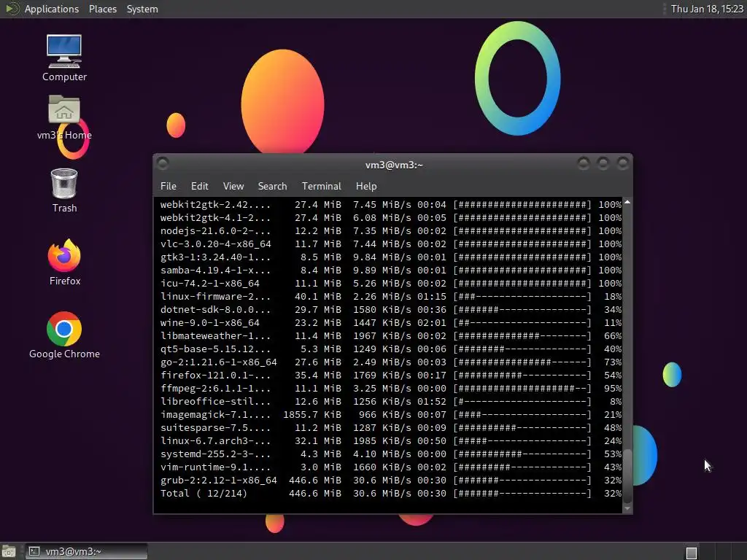
Task: Click the text "go-2:1.21.6-1-x86_64"
Action: 218,362
